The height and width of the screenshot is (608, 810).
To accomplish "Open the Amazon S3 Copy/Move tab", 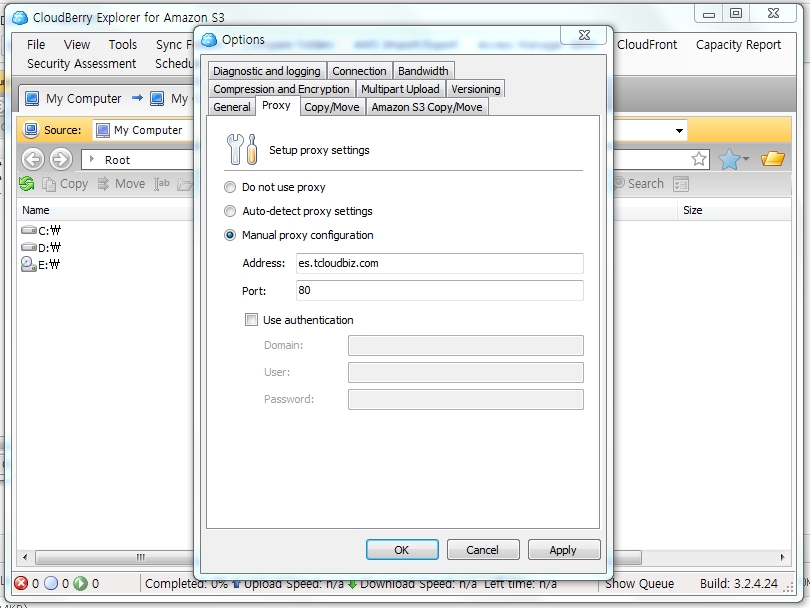I will pyautogui.click(x=427, y=107).
